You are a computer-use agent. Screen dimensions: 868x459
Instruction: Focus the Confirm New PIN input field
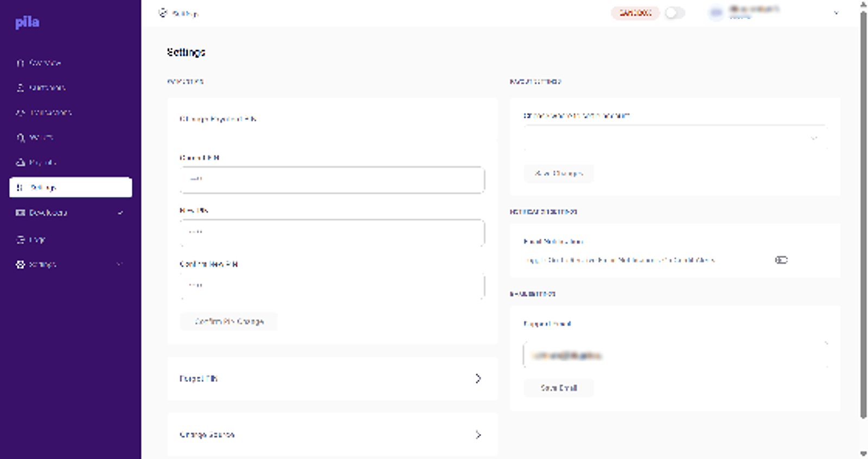click(x=332, y=286)
